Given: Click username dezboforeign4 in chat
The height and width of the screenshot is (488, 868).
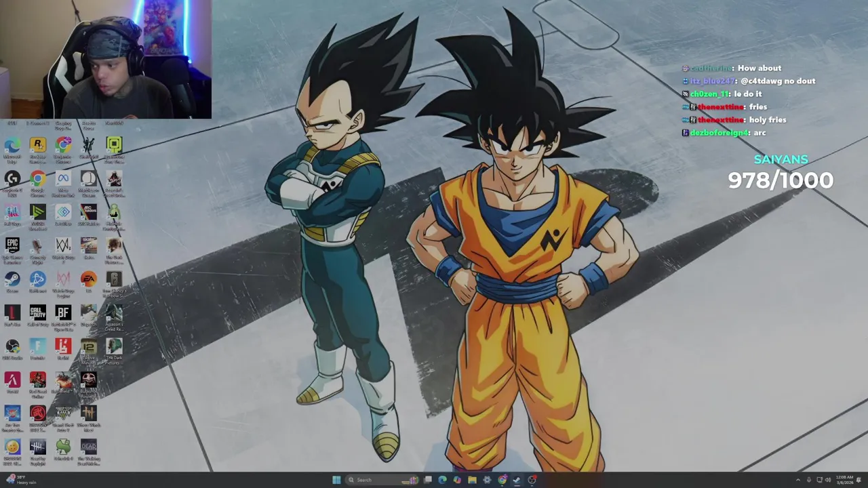Looking at the screenshot, I should click(719, 133).
